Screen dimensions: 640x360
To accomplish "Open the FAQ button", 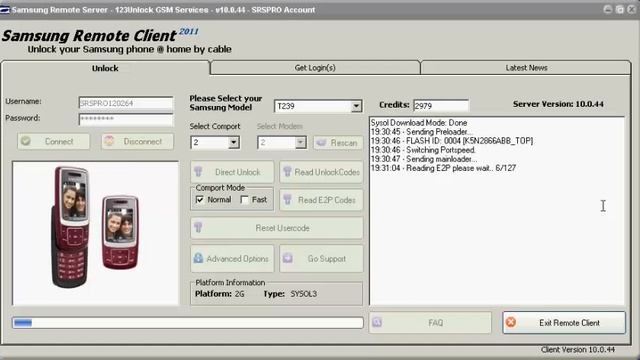I will pyautogui.click(x=430, y=322).
